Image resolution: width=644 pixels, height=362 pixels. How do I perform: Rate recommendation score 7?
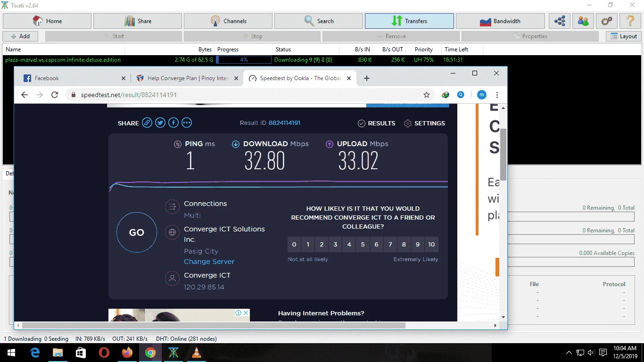tap(390, 244)
